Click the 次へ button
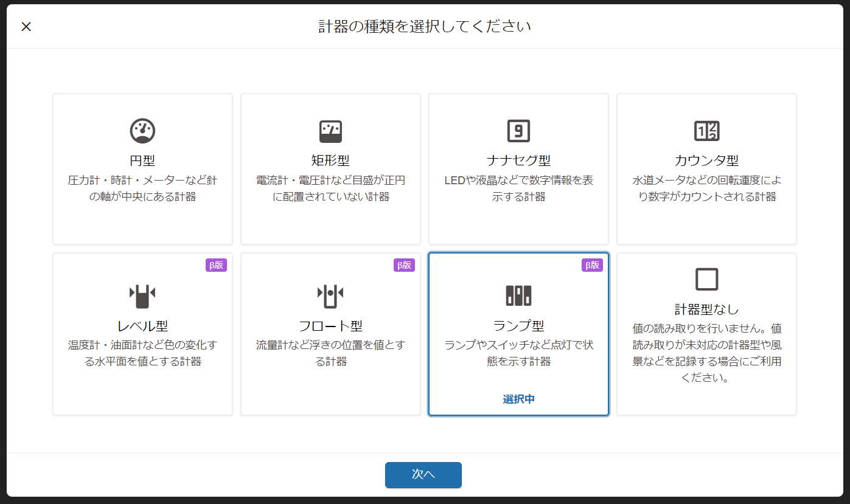 [423, 475]
